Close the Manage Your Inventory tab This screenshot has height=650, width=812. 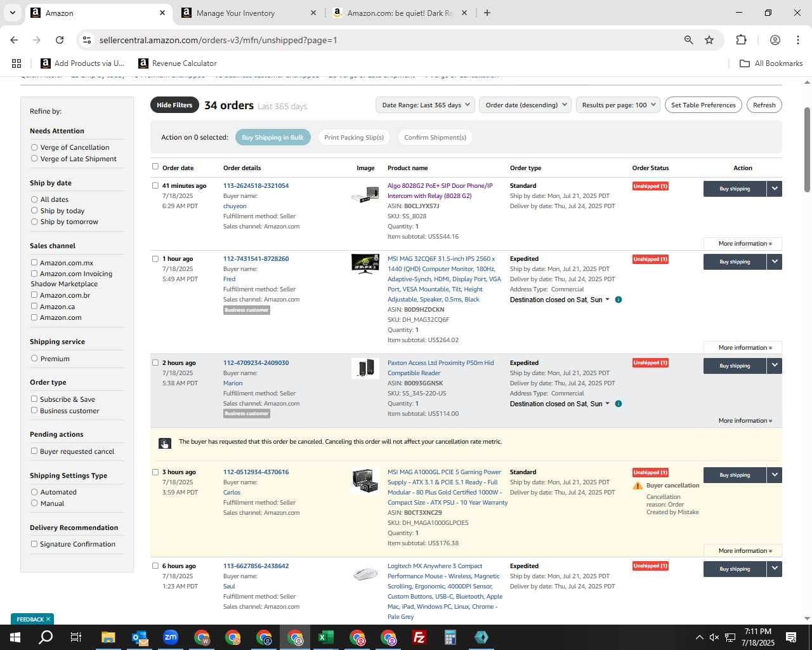click(313, 13)
